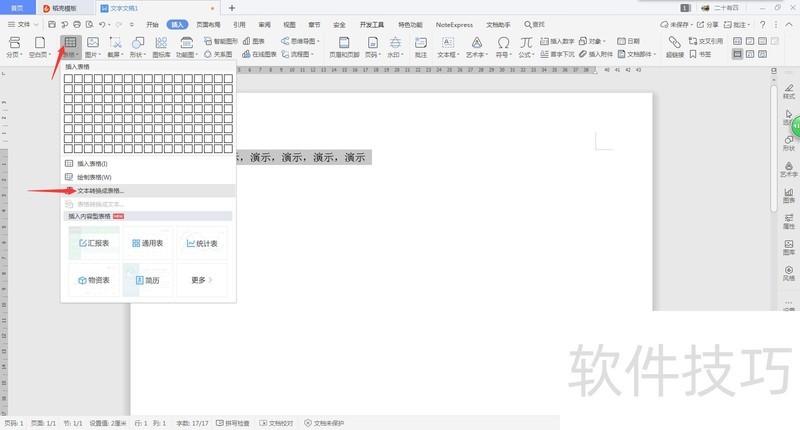The height and width of the screenshot is (430, 800).
Task: Open the Comments (批注) dropdown at top right
Action: point(737,24)
